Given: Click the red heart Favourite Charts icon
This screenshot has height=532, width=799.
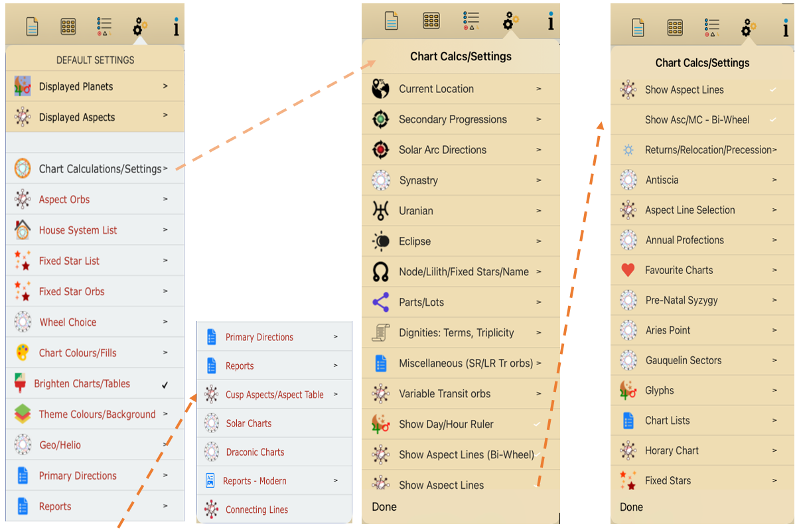Looking at the screenshot, I should click(x=628, y=270).
